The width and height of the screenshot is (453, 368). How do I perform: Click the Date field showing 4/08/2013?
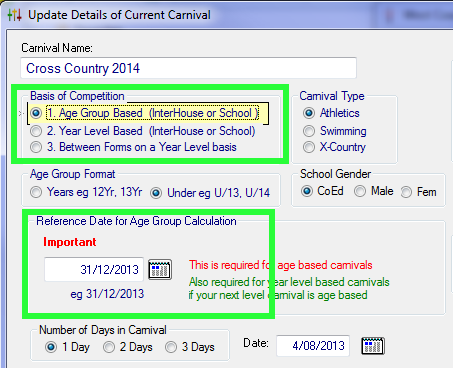coord(313,346)
